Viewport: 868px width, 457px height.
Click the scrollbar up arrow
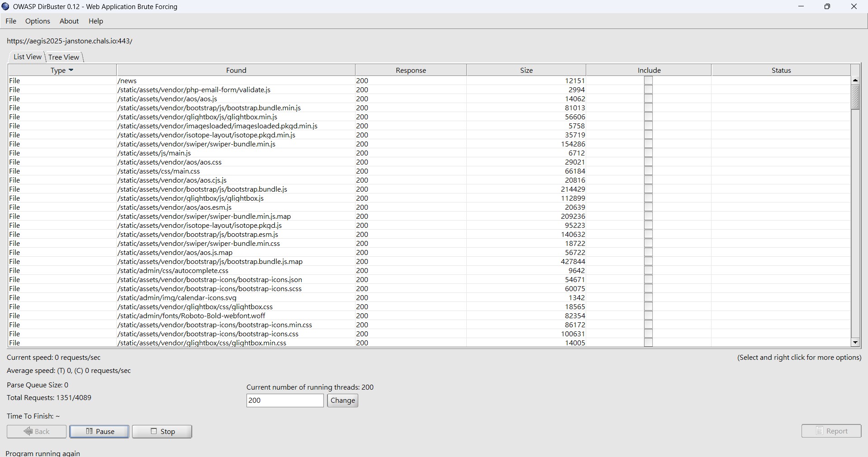click(855, 80)
